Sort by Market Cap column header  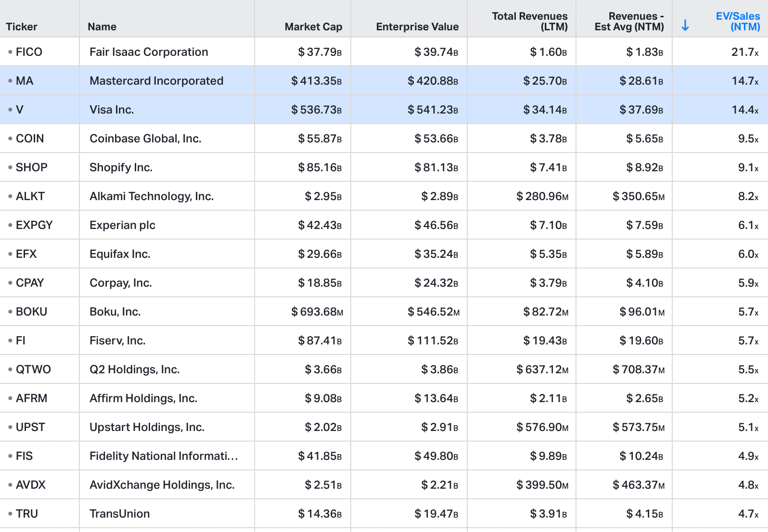click(x=313, y=26)
